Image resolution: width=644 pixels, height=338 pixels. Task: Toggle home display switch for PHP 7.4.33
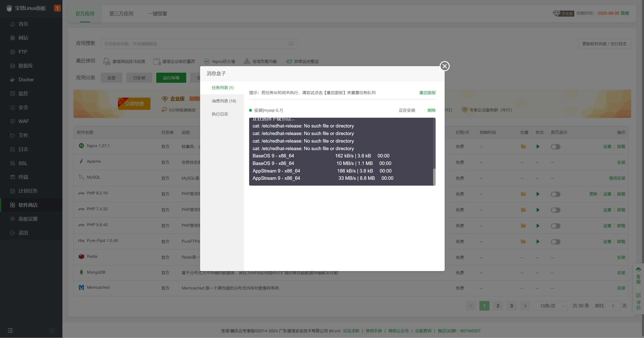coord(555,210)
